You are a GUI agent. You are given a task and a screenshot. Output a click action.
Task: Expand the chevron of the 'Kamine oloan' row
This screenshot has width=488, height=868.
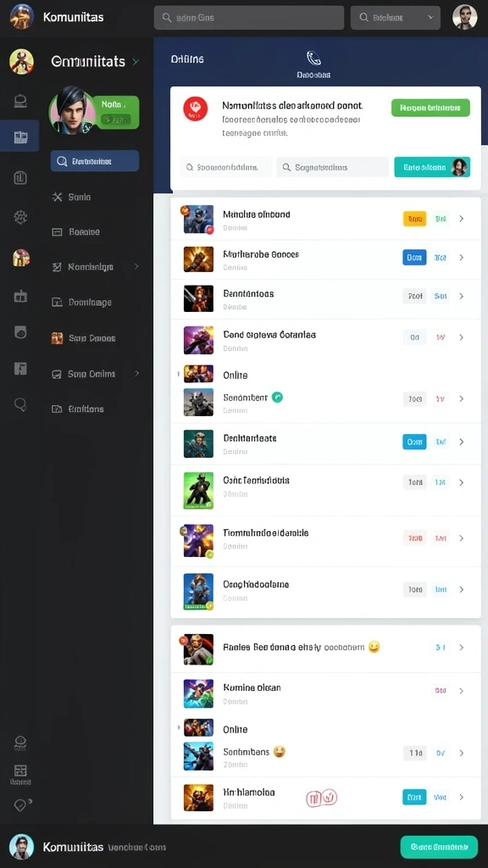pyautogui.click(x=462, y=691)
